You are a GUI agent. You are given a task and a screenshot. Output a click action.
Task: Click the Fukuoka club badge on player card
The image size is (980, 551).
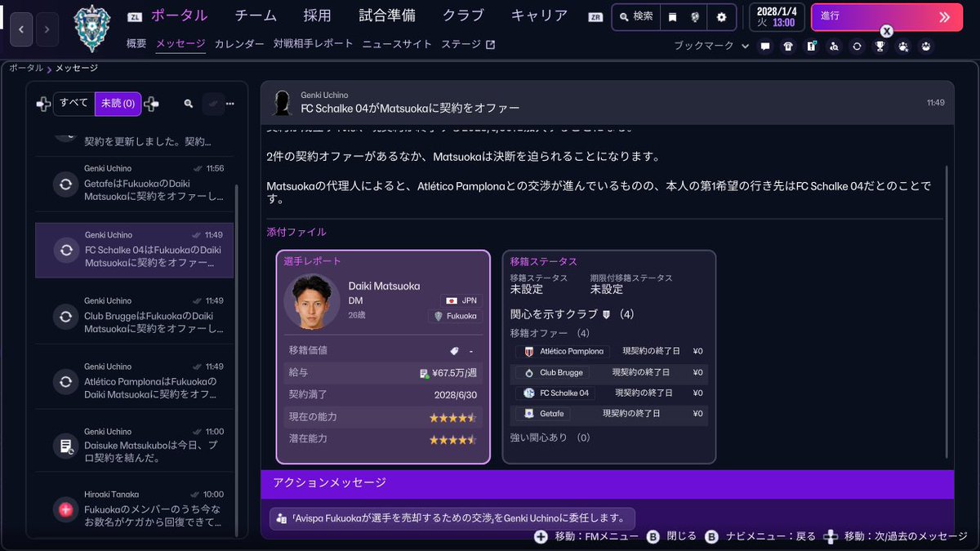(x=455, y=316)
